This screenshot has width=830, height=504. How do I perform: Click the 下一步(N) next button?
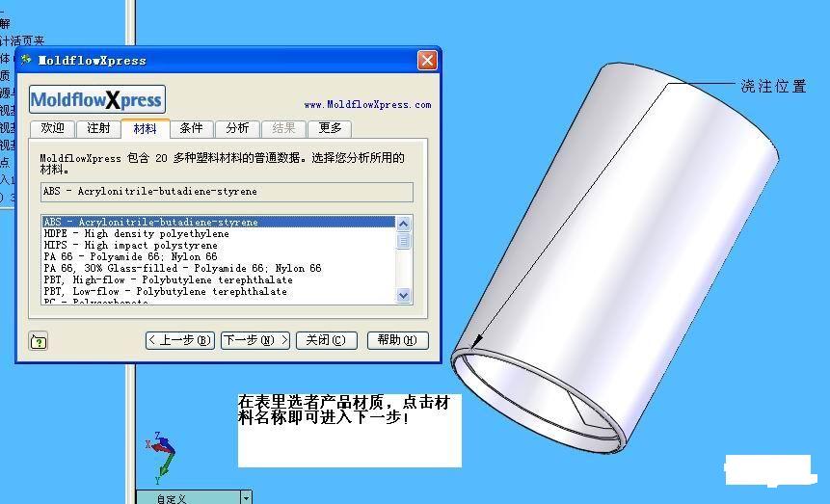255,340
